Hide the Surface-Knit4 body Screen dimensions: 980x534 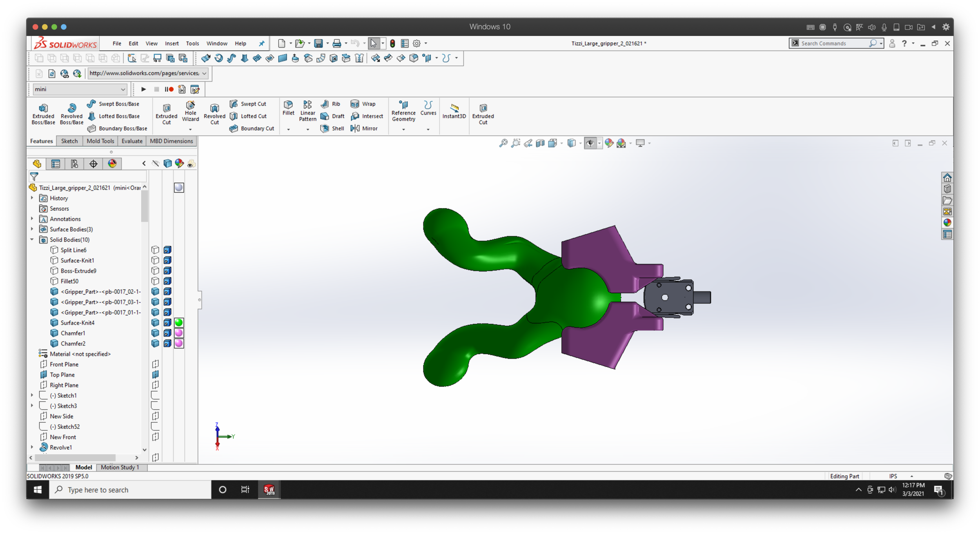coord(155,323)
